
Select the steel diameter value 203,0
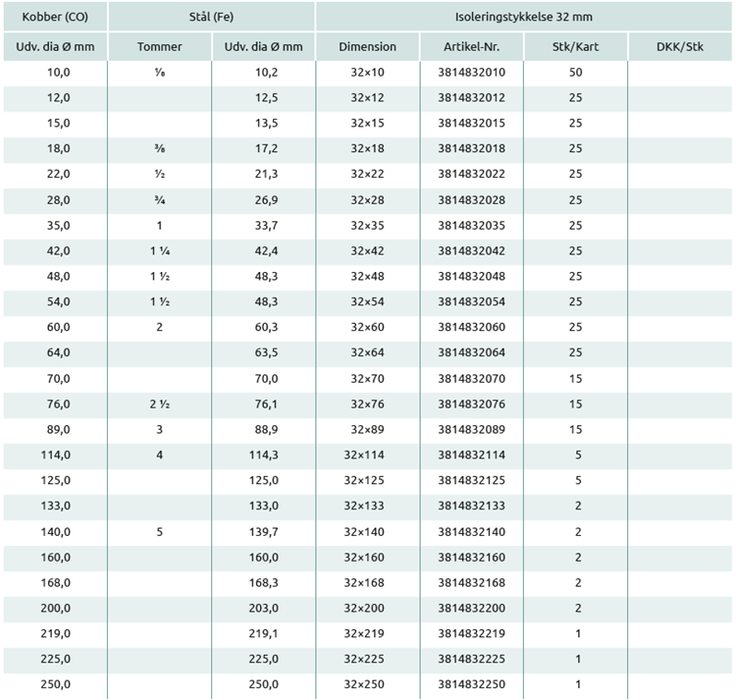[263, 608]
